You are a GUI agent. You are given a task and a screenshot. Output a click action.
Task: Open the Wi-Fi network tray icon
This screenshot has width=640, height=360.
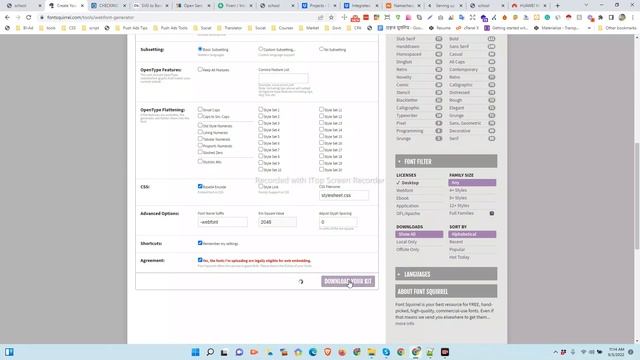[583, 352]
